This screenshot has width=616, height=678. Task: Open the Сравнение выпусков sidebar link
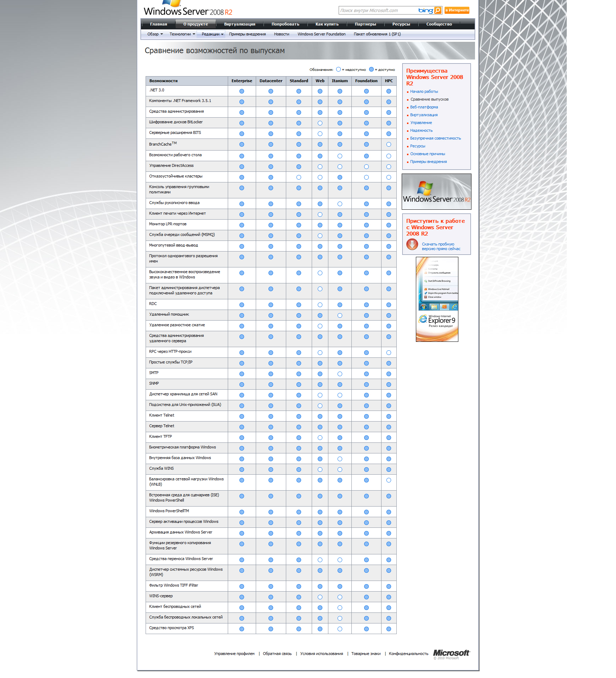point(429,99)
